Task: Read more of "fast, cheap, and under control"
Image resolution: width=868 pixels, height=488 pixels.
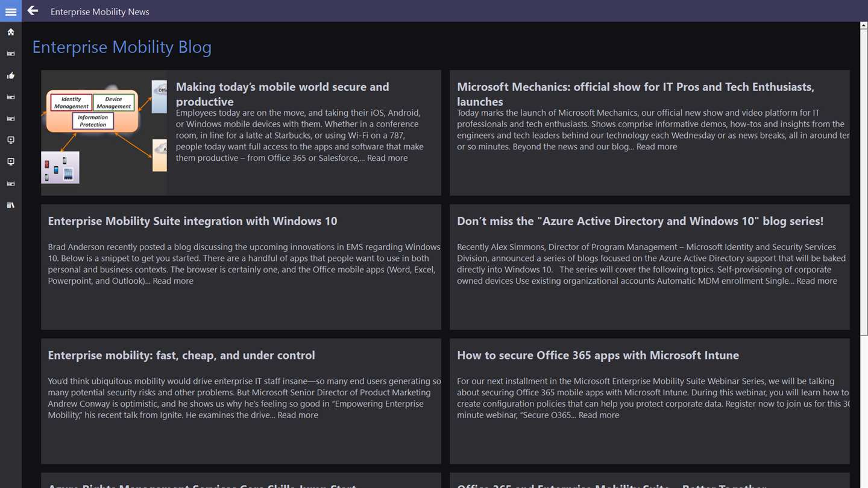Action: point(298,415)
